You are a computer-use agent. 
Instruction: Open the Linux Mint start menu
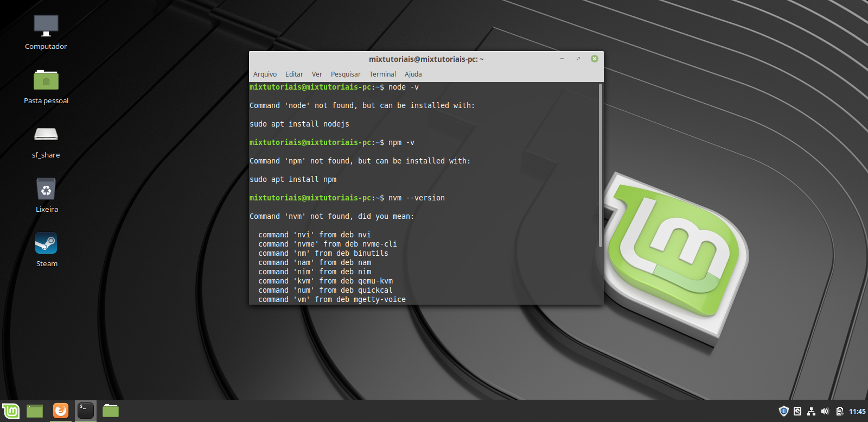click(11, 411)
